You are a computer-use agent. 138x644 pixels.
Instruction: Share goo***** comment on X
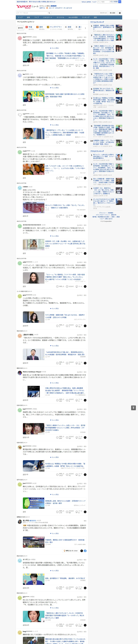click(85, 326)
